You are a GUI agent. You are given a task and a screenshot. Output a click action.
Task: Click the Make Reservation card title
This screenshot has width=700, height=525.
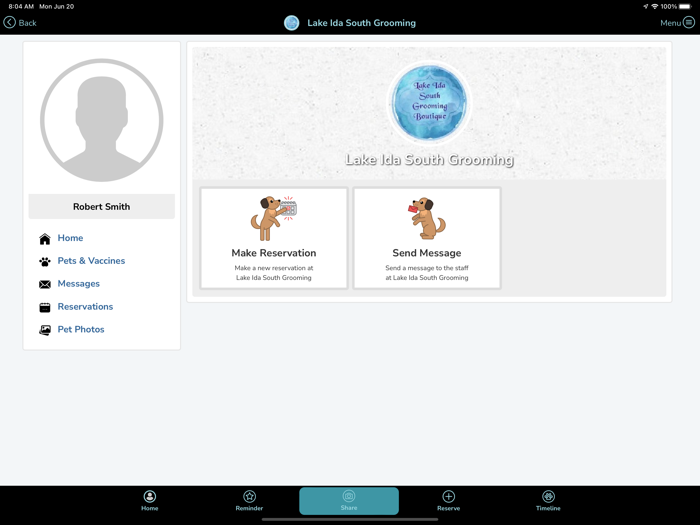click(x=274, y=253)
